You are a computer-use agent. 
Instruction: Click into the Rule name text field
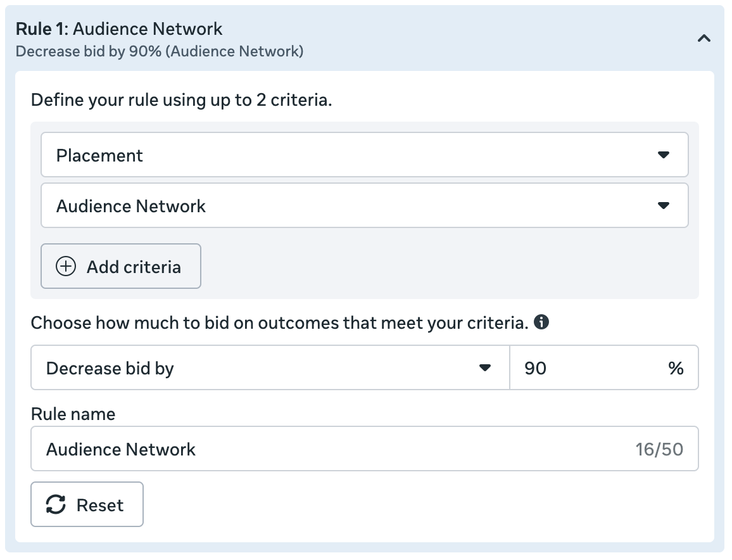[x=329, y=449]
